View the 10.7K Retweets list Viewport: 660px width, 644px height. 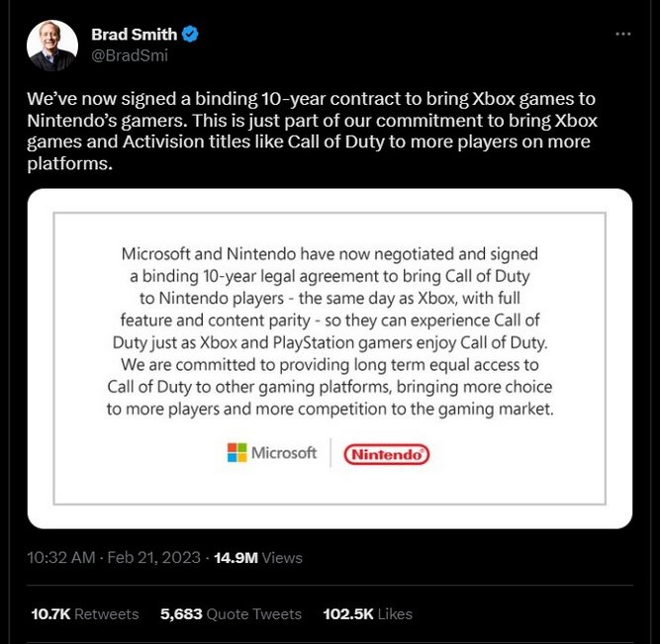tap(85, 613)
